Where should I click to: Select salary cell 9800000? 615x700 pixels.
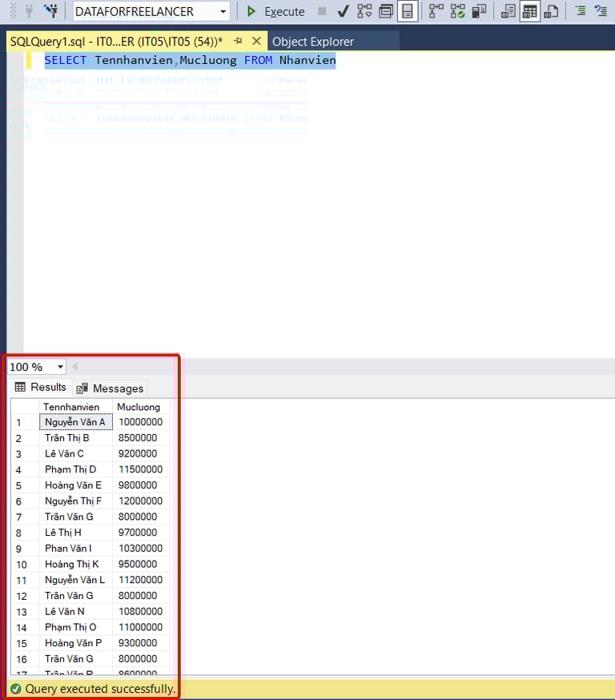(141, 485)
